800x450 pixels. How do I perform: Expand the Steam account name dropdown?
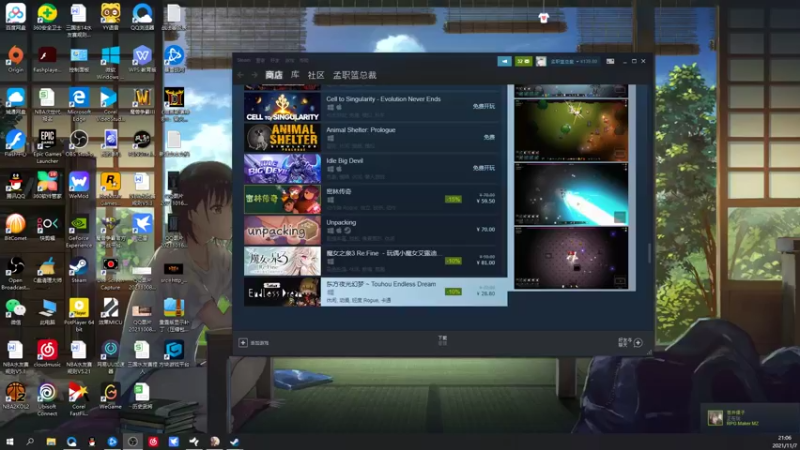point(573,61)
